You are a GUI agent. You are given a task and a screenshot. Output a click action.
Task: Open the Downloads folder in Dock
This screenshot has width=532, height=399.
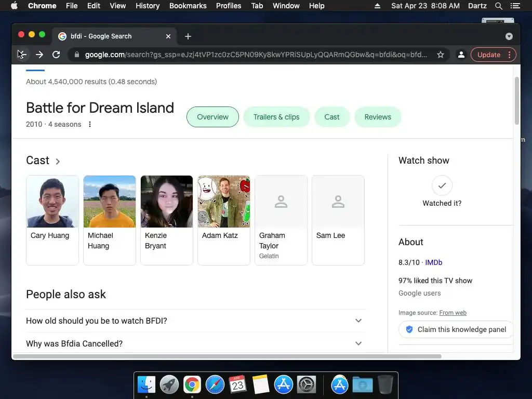362,385
